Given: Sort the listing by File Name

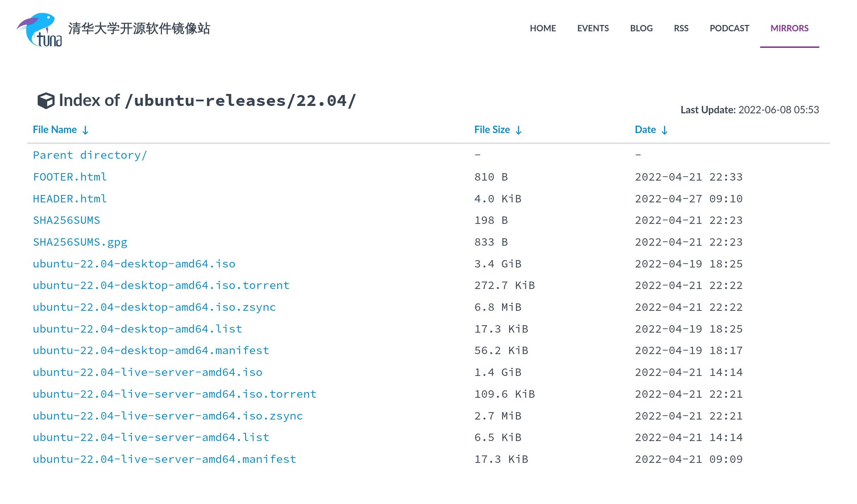Looking at the screenshot, I should point(55,130).
